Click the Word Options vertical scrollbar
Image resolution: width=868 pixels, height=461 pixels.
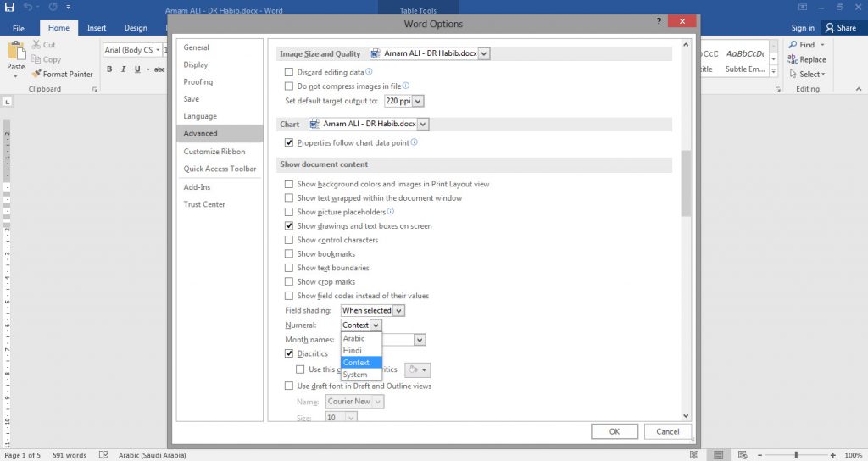(x=686, y=183)
